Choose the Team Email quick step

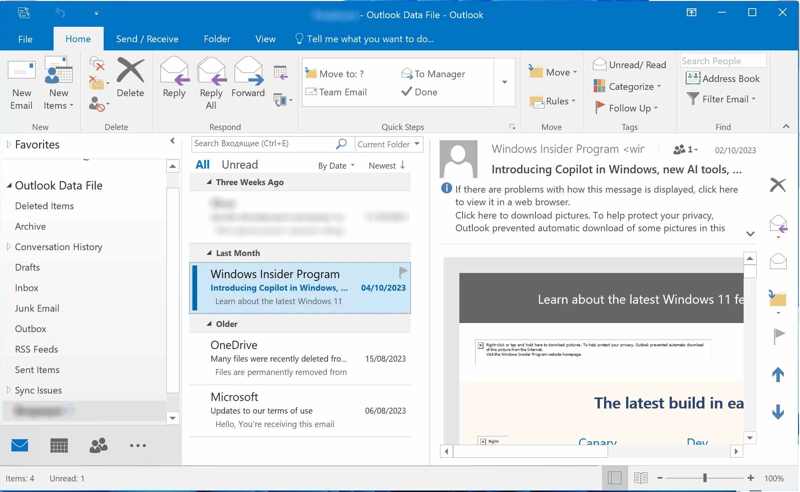(336, 92)
